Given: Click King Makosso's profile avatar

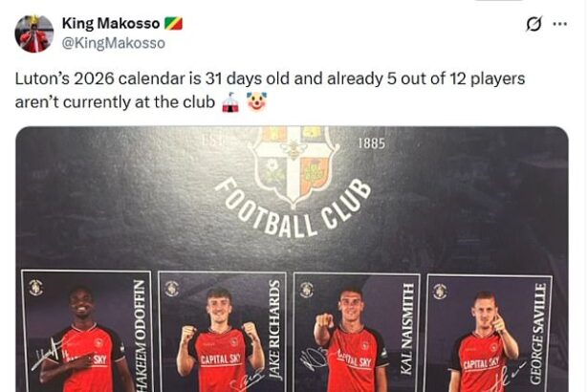Looking at the screenshot, I should (x=33, y=33).
